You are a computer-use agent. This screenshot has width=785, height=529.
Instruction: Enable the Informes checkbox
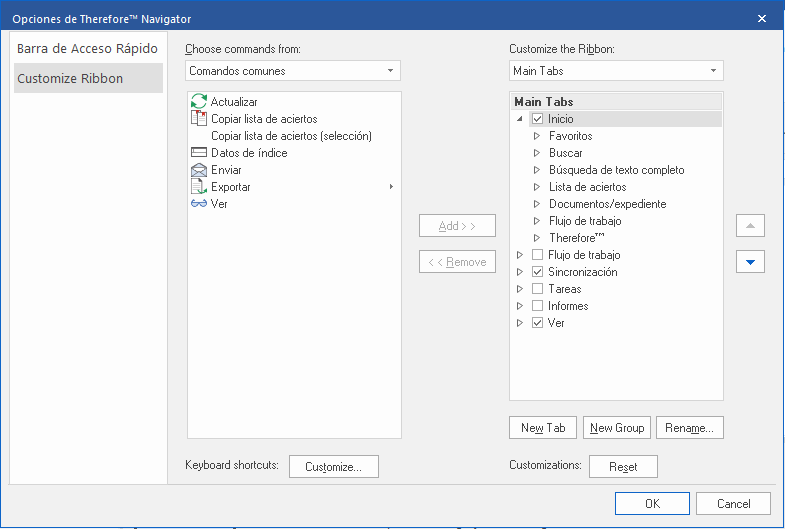point(537,306)
